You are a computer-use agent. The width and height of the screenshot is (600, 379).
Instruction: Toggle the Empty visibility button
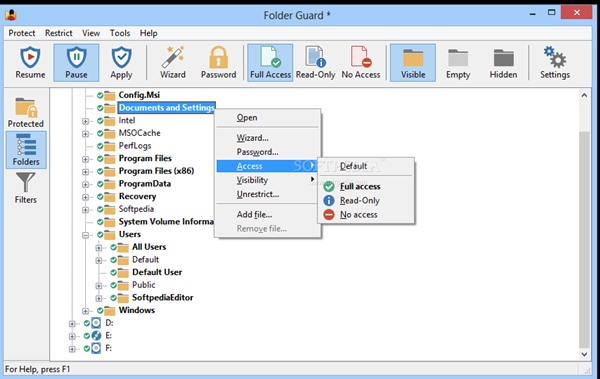pos(458,62)
